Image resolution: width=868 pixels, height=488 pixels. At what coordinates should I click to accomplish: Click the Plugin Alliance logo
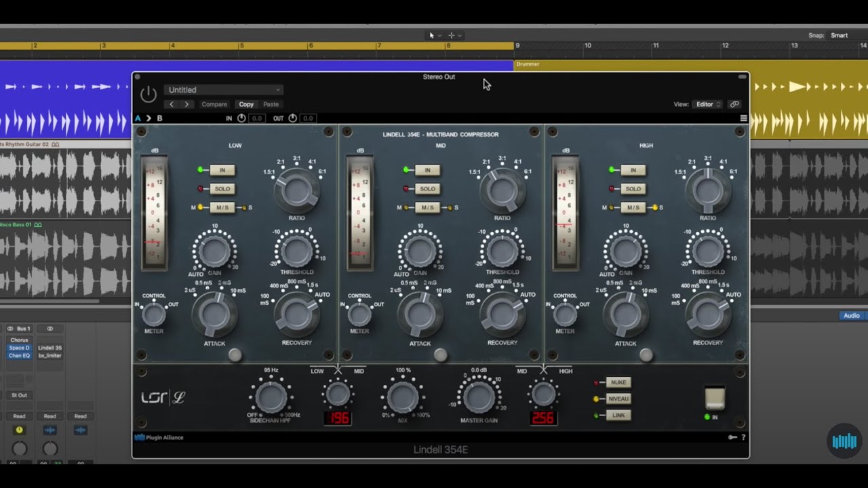[159, 437]
